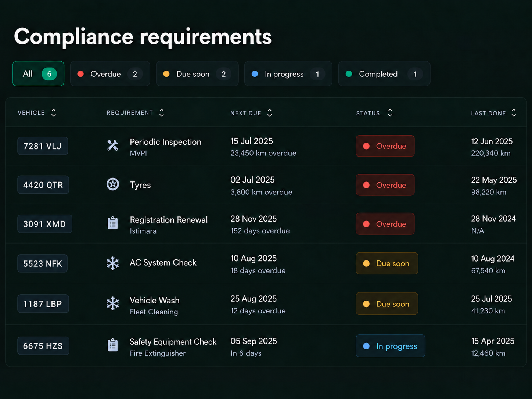Click the wrench icon beside Periodic Inspection
Viewport: 532px width, 399px height.
(x=113, y=145)
